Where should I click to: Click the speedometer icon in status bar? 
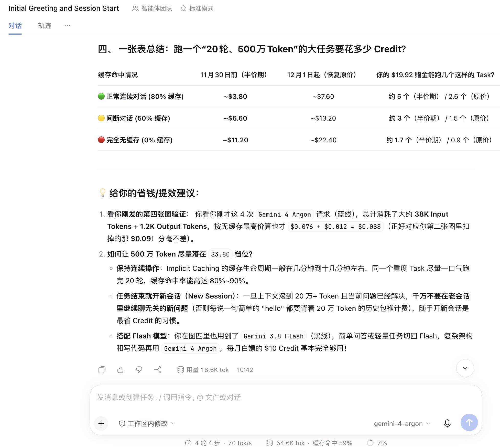pyautogui.click(x=188, y=443)
